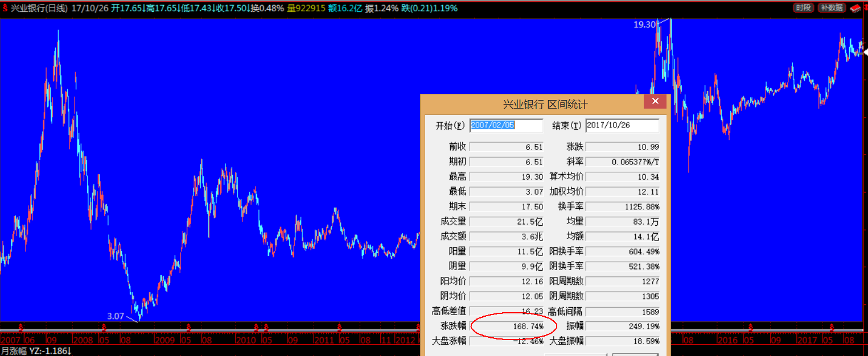Click the S event marker above 2007 06
The image size is (868, 356).
click(20, 327)
